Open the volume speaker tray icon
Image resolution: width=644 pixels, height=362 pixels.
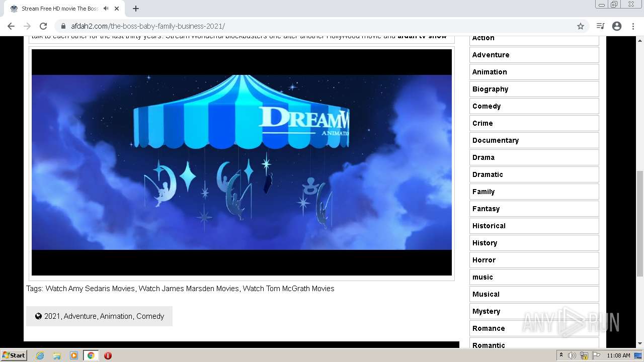tap(572, 355)
